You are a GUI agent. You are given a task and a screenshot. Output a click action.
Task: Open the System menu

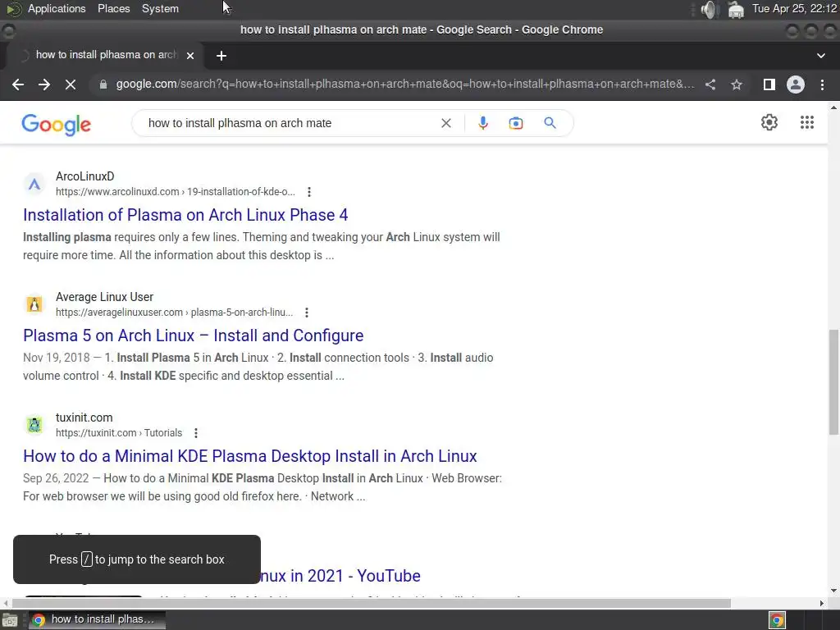tap(160, 8)
